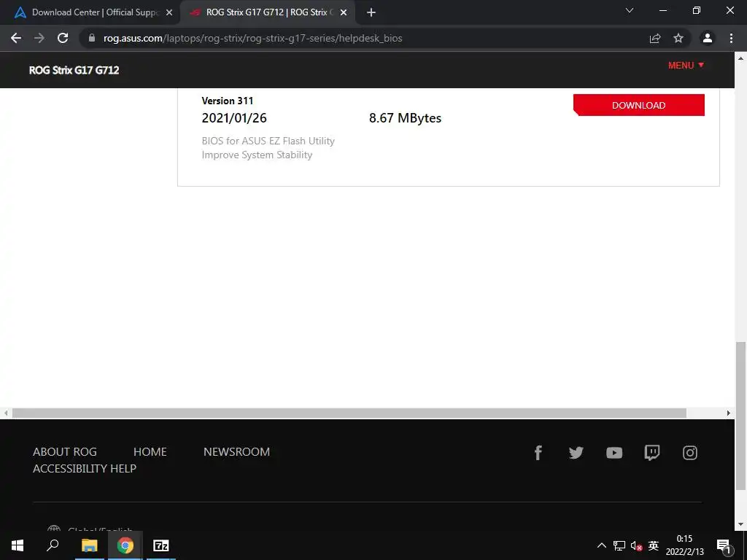Open Windows taskbar search
This screenshot has height=560, width=747.
coord(53,545)
